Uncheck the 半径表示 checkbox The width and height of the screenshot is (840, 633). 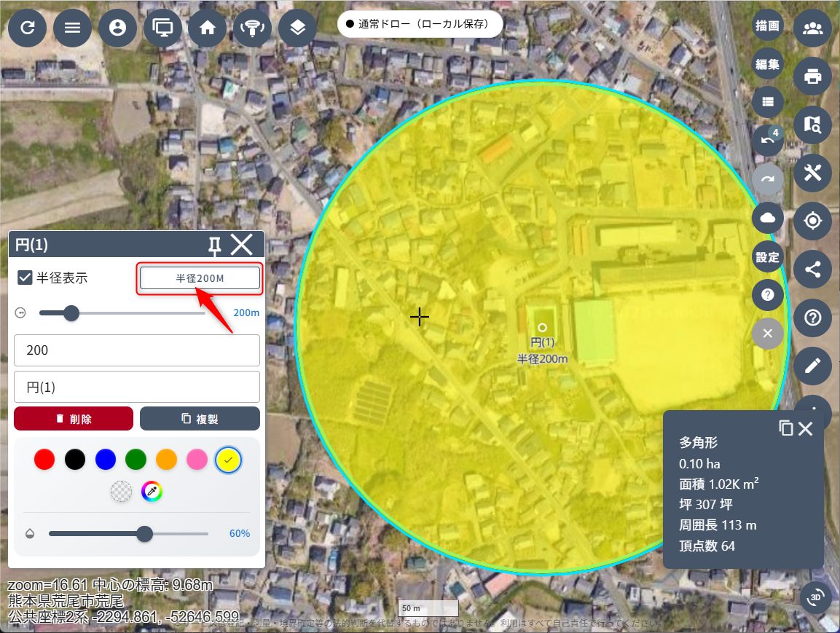point(25,278)
